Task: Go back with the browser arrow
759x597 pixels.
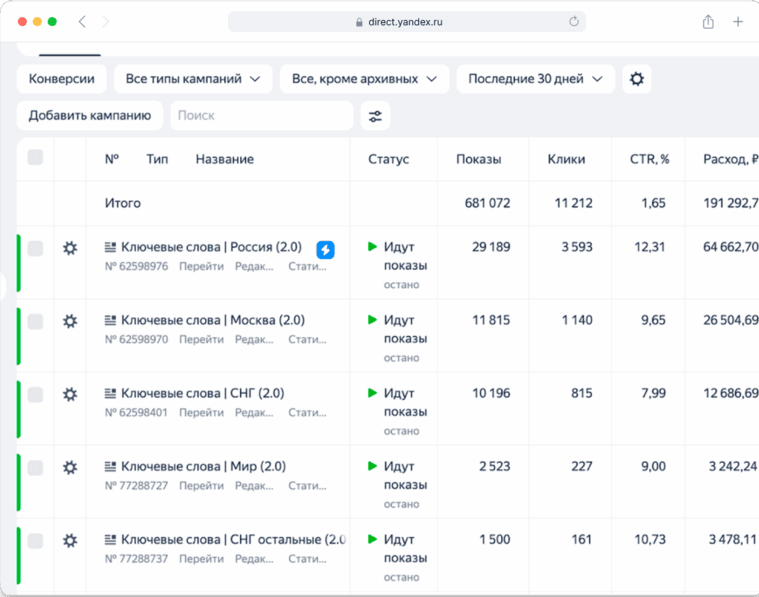Action: click(x=82, y=22)
